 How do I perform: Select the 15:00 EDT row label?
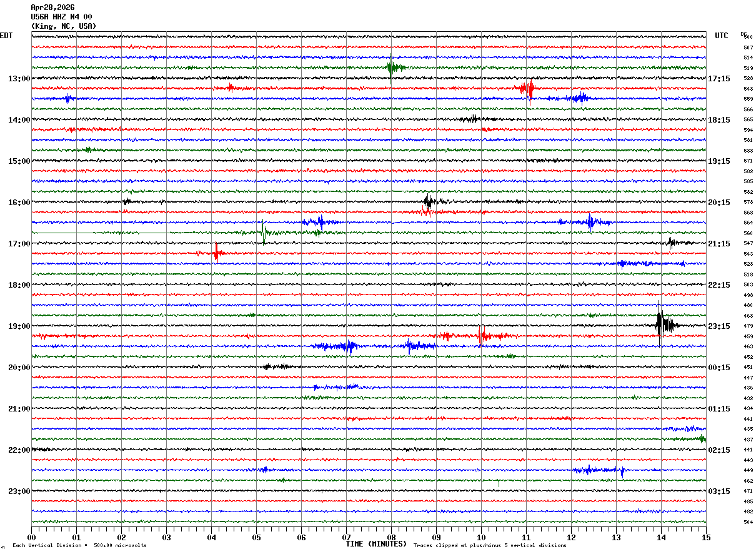coord(19,161)
